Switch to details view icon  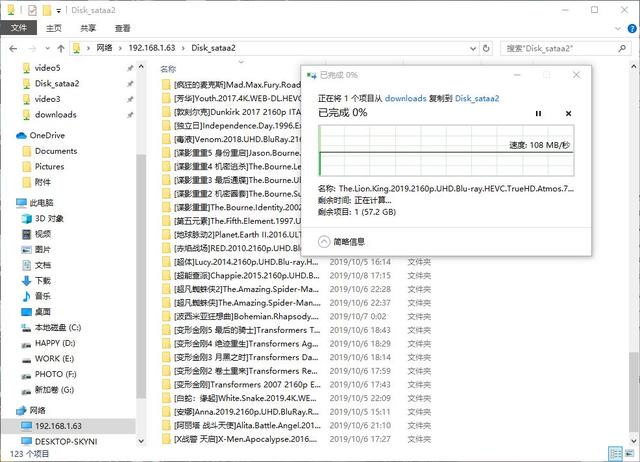click(615, 453)
